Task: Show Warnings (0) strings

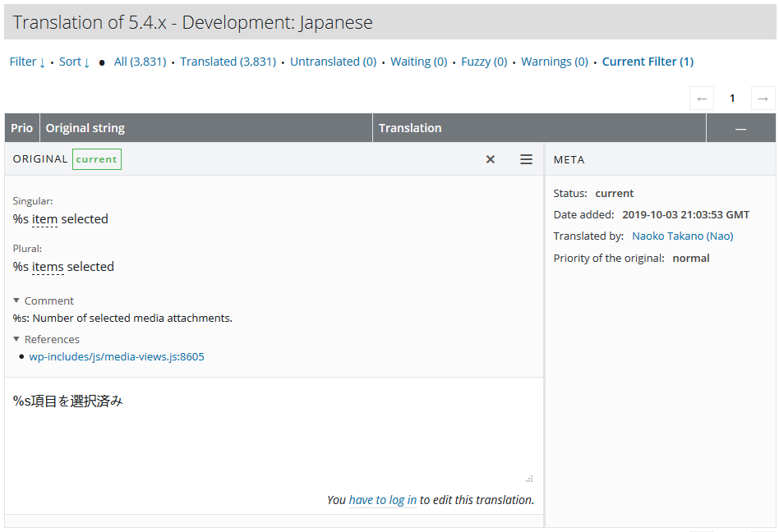Action: tap(554, 62)
